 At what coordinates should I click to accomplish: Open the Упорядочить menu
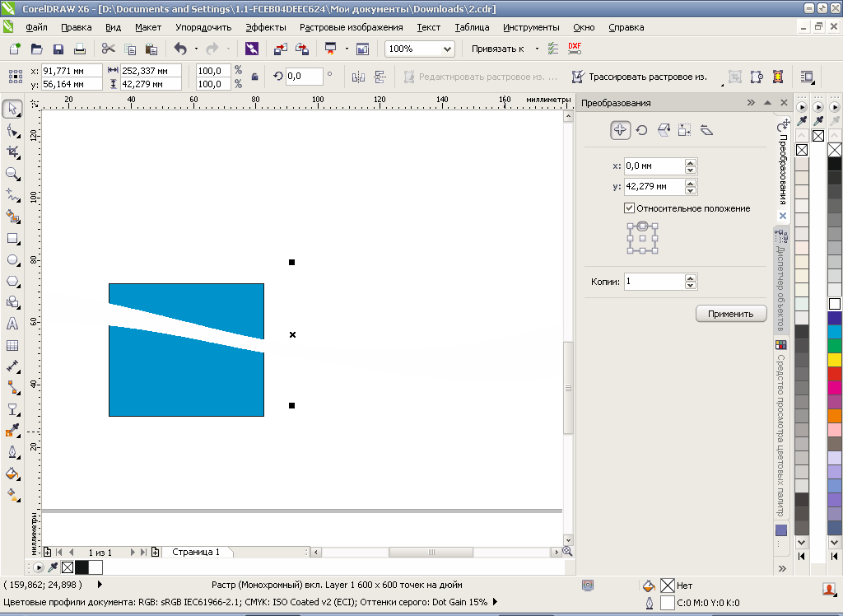203,27
